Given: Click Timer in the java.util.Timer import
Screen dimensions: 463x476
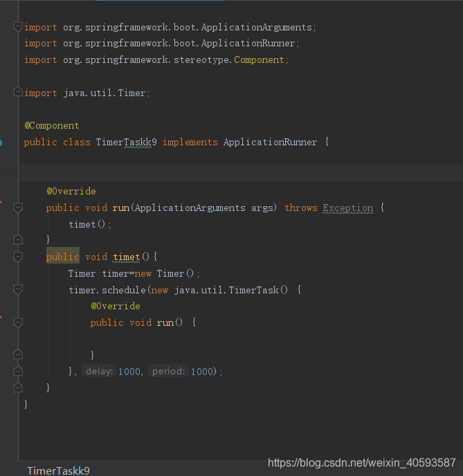Looking at the screenshot, I should coord(131,93).
